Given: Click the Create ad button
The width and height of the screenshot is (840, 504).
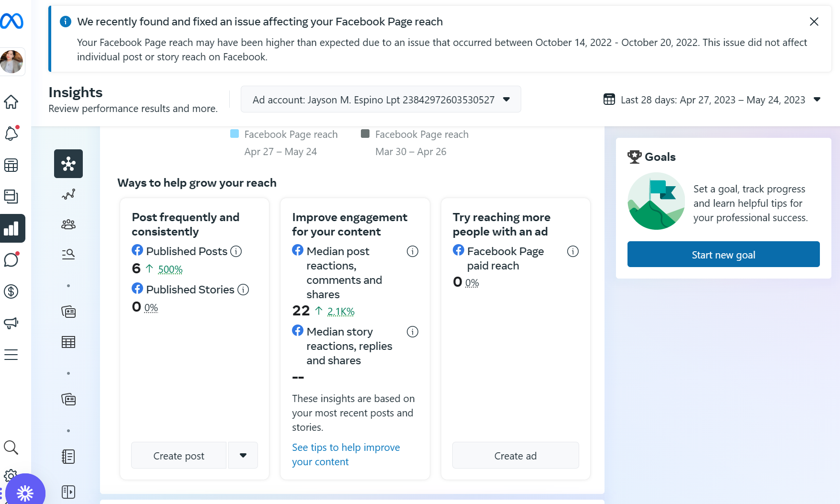Looking at the screenshot, I should (515, 456).
